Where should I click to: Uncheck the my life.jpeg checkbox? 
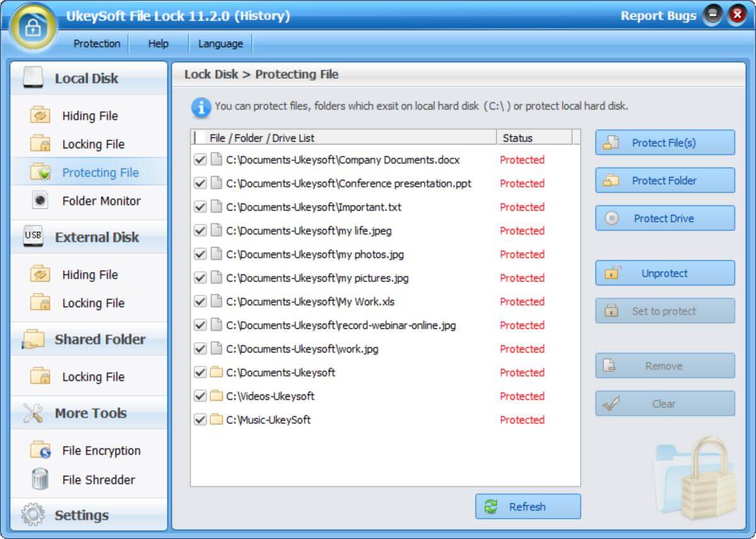200,231
